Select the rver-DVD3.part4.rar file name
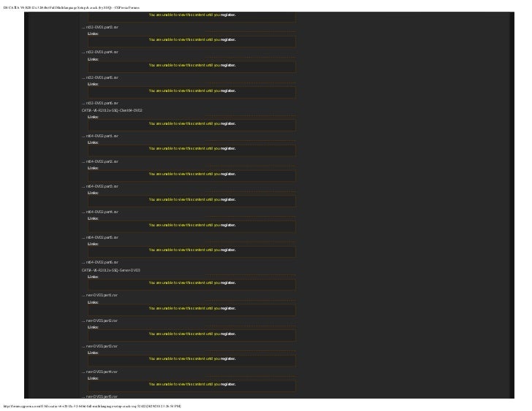 99,372
